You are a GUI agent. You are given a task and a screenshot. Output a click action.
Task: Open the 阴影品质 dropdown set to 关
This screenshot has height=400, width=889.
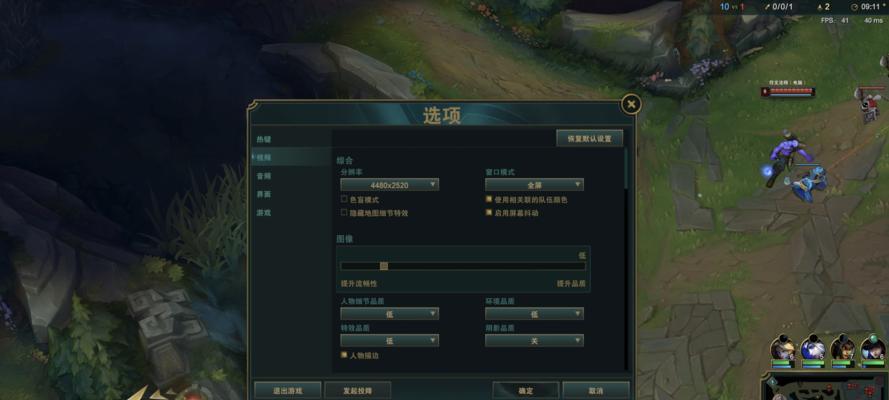(x=534, y=341)
